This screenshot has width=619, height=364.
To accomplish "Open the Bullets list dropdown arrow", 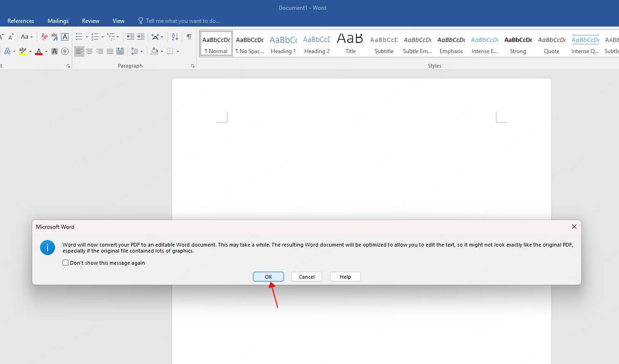I will coord(87,37).
